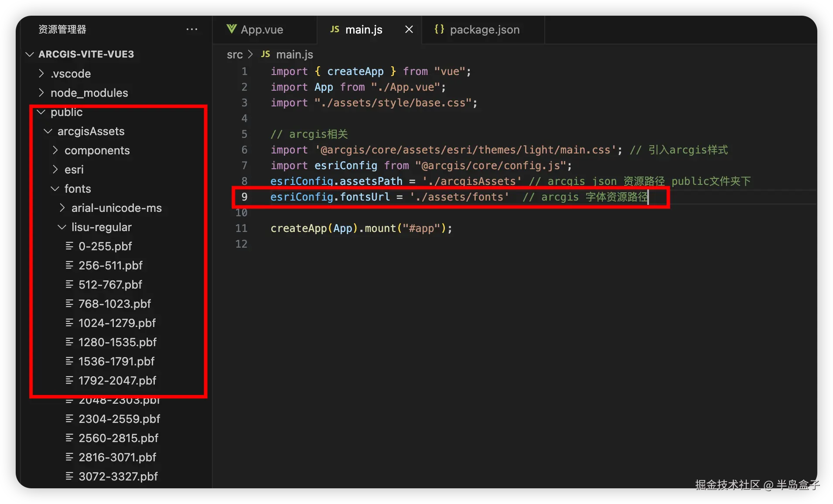Screen dimensions: 833x504
Task: Open the 768-1023.pbf file
Action: [115, 304]
